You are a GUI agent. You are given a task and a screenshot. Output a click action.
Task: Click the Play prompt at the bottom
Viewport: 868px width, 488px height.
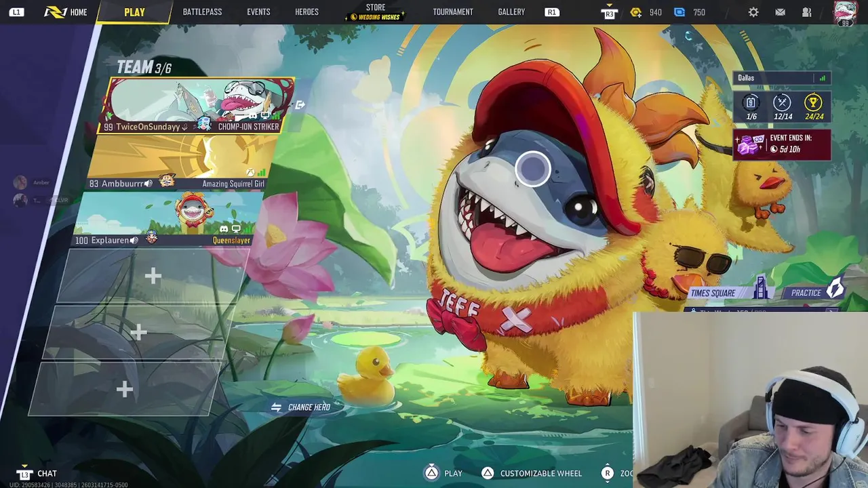click(x=443, y=473)
